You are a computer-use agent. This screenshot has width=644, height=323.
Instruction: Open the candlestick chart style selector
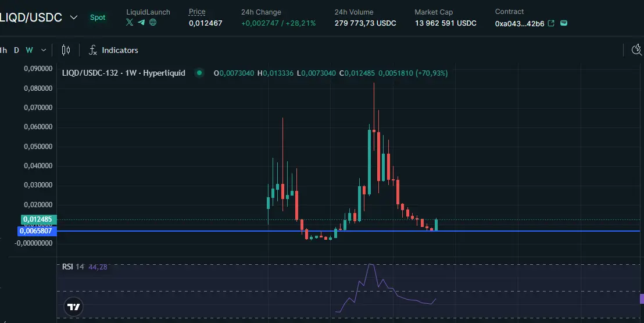click(x=66, y=50)
